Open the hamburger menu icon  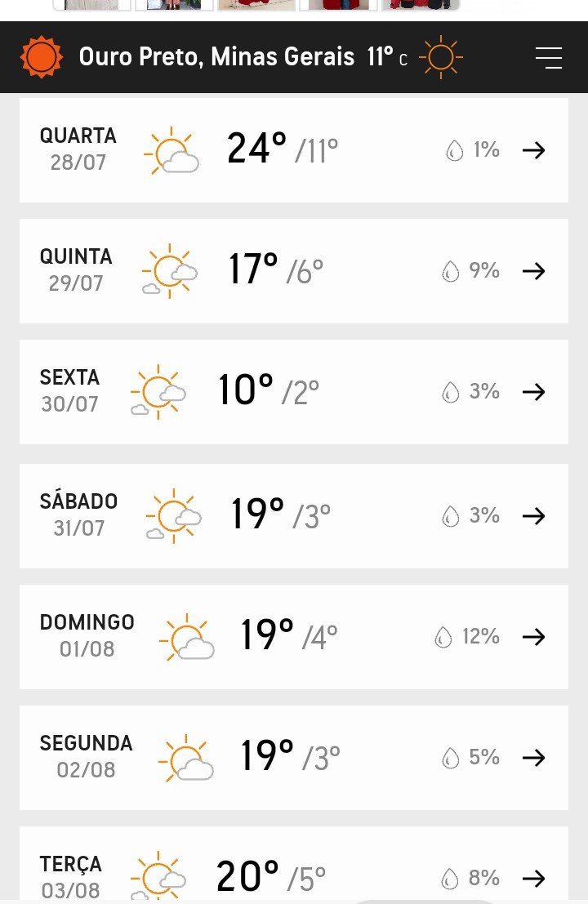[x=548, y=58]
